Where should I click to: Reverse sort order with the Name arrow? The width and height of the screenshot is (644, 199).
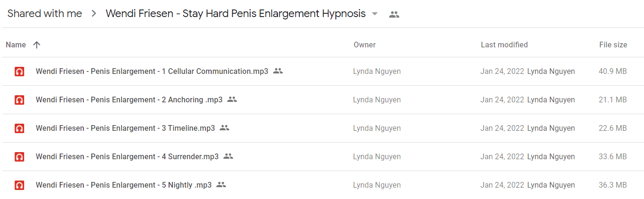(x=36, y=45)
